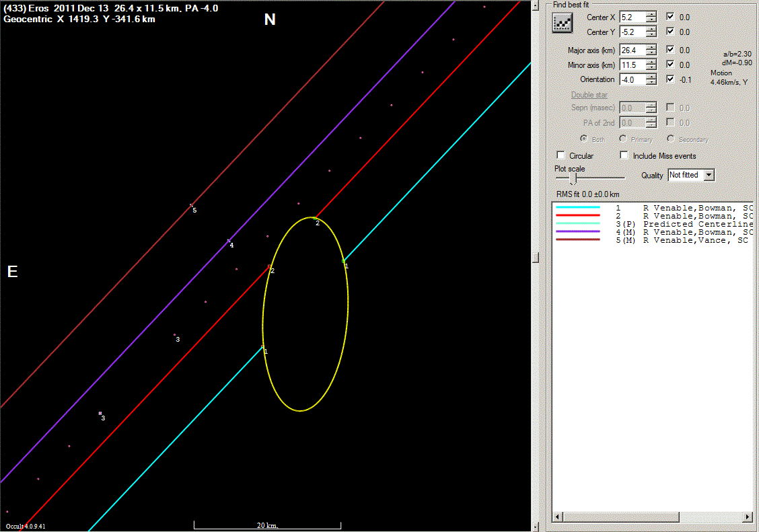Increase the Orientation spinner value
Screen dimensions: 759x532
coord(651,77)
